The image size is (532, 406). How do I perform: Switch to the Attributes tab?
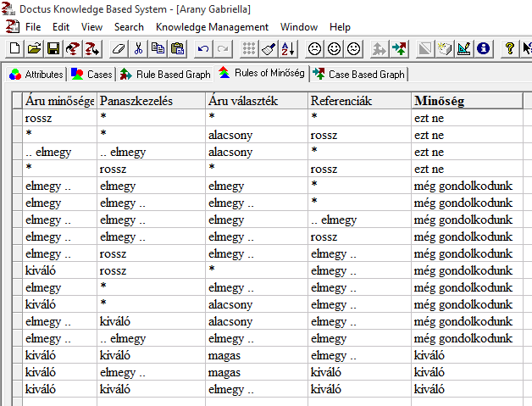(36, 74)
